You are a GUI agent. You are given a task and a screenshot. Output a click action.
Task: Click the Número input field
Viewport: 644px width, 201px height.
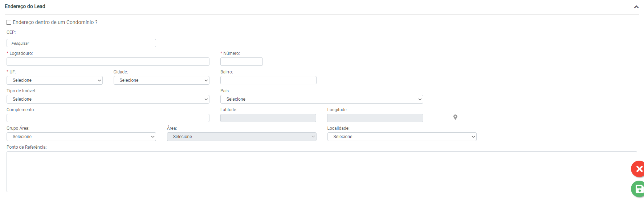point(241,62)
